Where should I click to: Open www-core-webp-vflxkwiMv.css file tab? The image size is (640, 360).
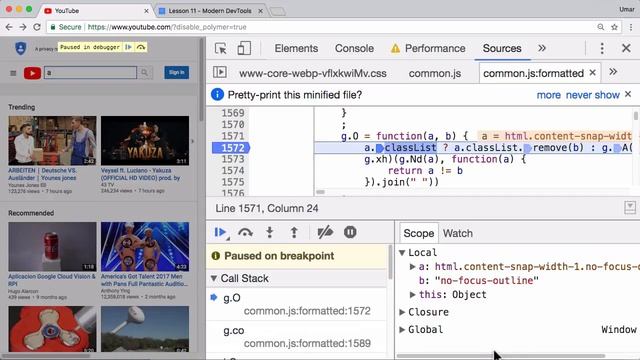click(313, 73)
